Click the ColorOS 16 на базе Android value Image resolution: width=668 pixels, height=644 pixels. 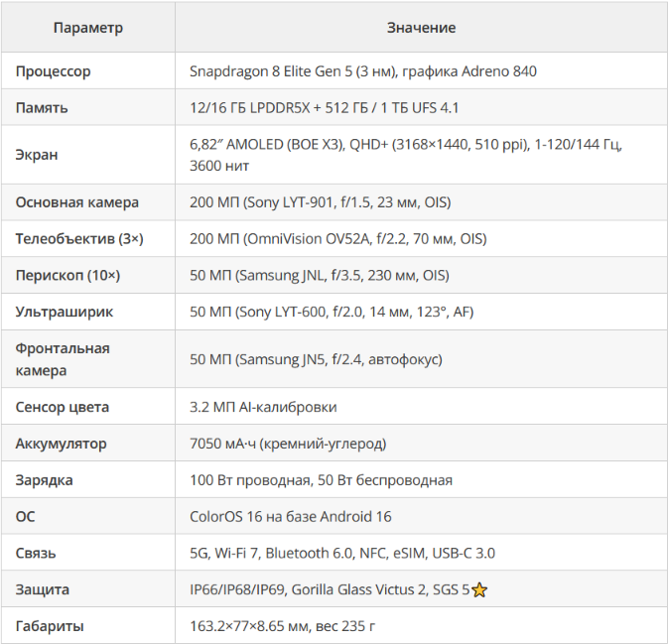click(x=291, y=517)
